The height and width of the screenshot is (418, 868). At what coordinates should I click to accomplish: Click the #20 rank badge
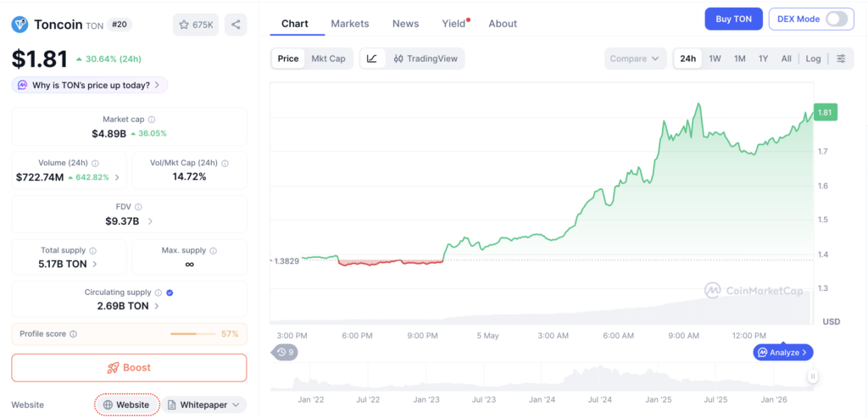click(x=119, y=25)
